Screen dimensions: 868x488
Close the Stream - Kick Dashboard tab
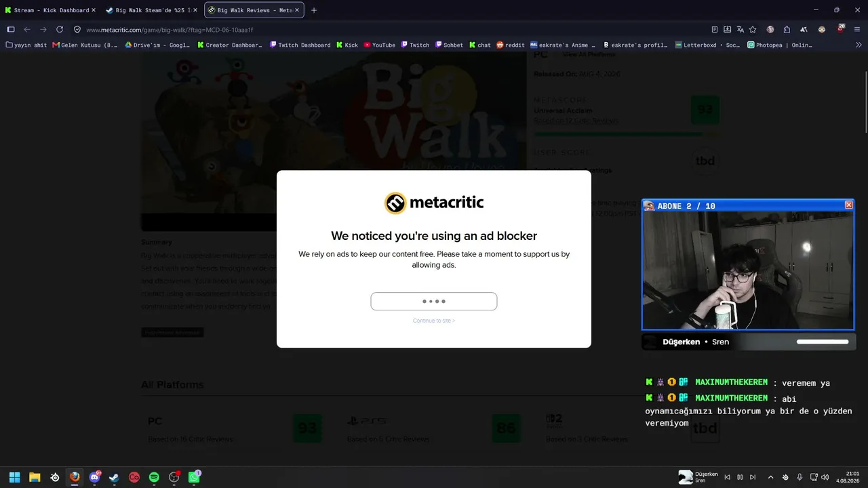(x=93, y=10)
